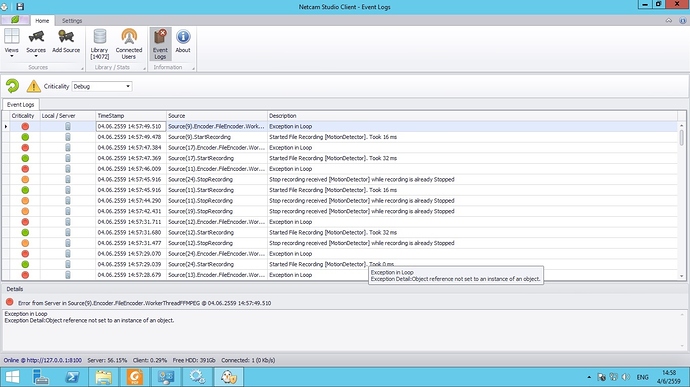
Task: Click the event log vertical scrollbar
Action: pyautogui.click(x=682, y=200)
